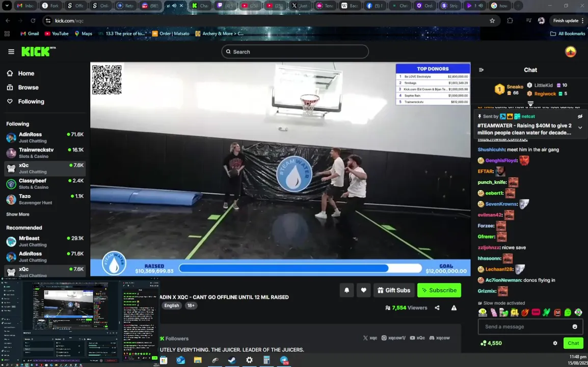Expand the pinned #TEAMWATER message chevron
This screenshot has width=588, height=367.
[580, 127]
